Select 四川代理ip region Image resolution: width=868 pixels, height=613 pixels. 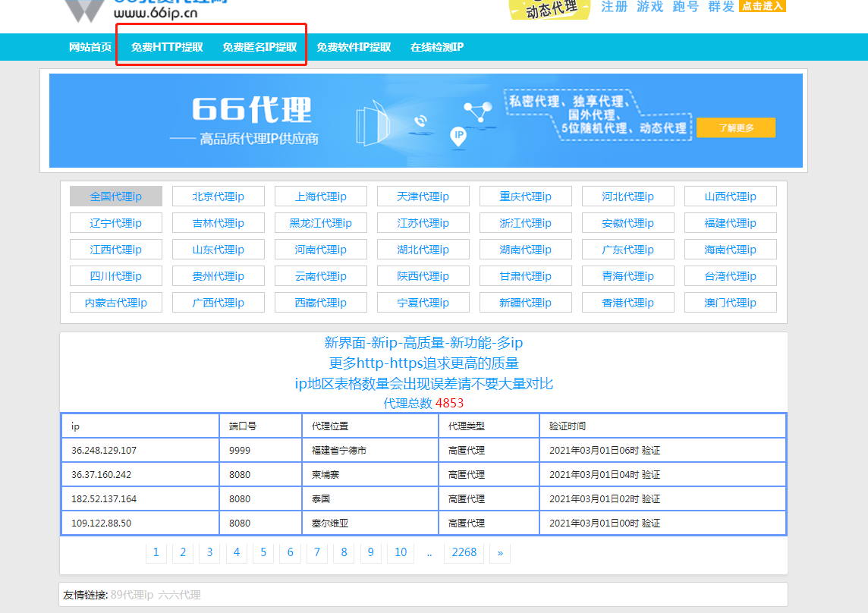tap(115, 275)
